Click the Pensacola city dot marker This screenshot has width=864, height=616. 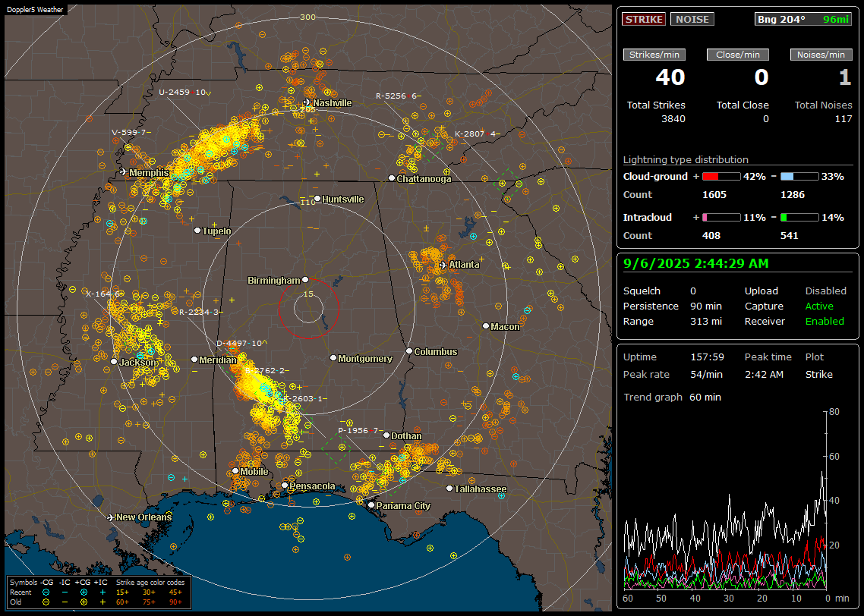point(284,486)
